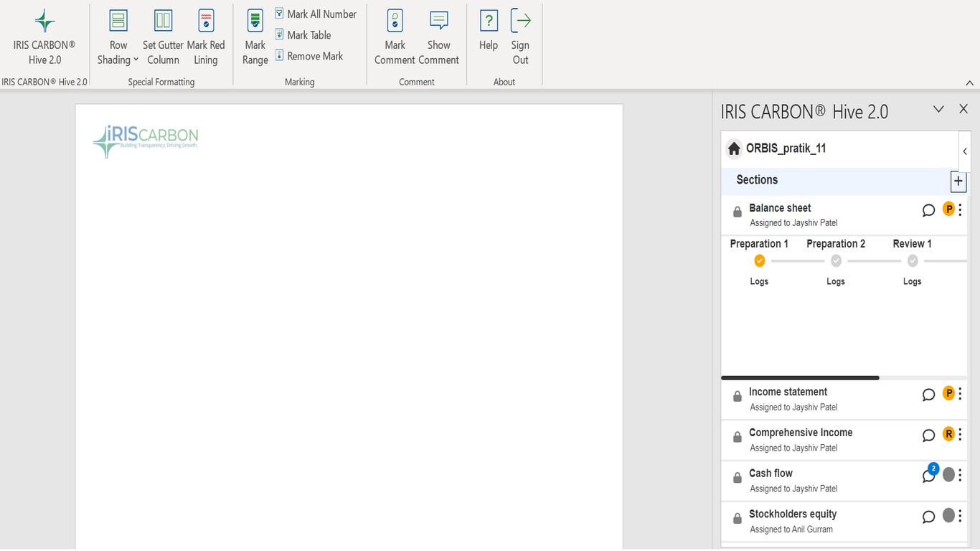Open comments for Comprehensive Income
This screenshot has width=980, height=551.
pos(928,435)
